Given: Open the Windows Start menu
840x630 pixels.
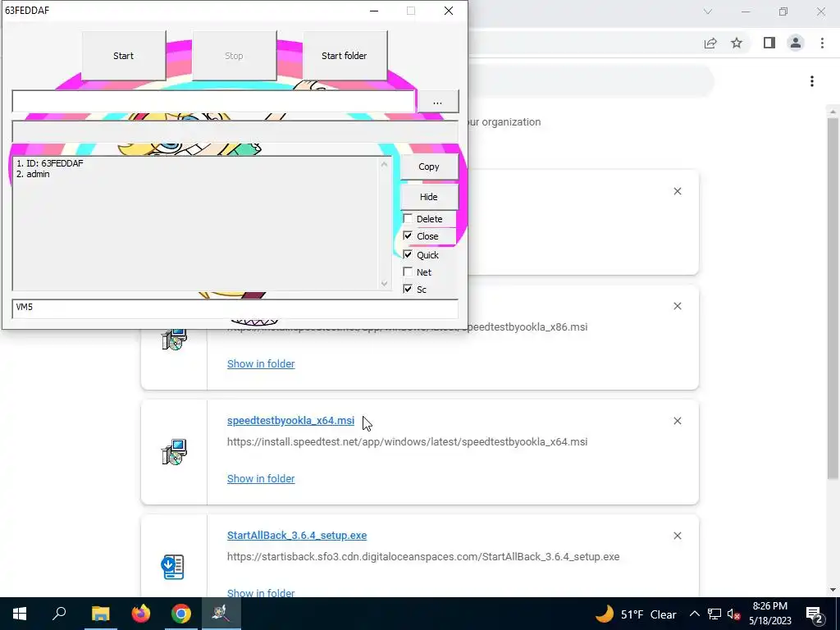Looking at the screenshot, I should 20,614.
